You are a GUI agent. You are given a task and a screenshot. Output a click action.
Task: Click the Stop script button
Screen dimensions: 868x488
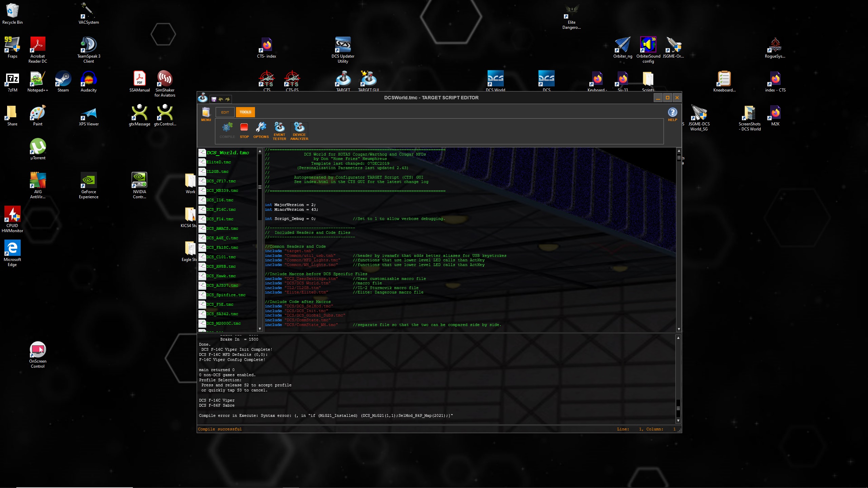244,130
